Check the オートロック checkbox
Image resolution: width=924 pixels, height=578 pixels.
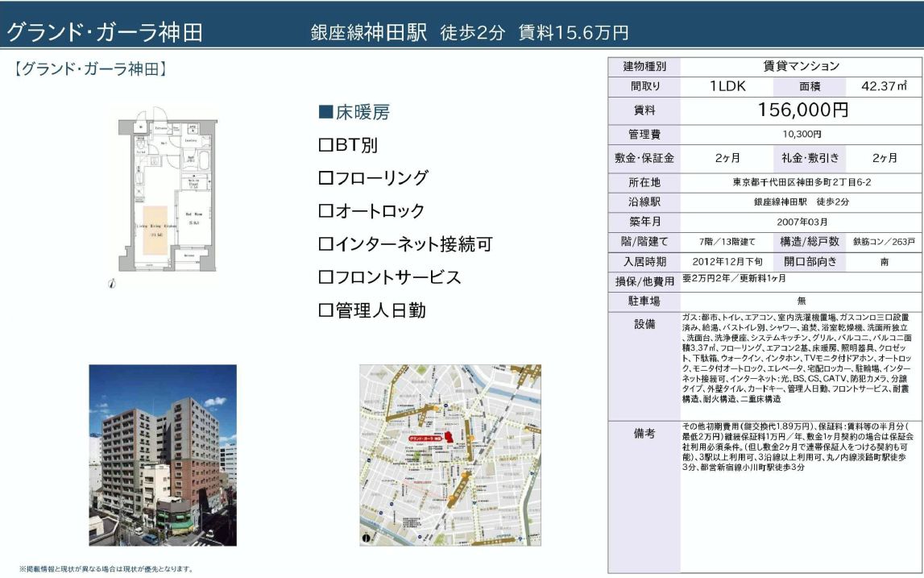tap(326, 210)
